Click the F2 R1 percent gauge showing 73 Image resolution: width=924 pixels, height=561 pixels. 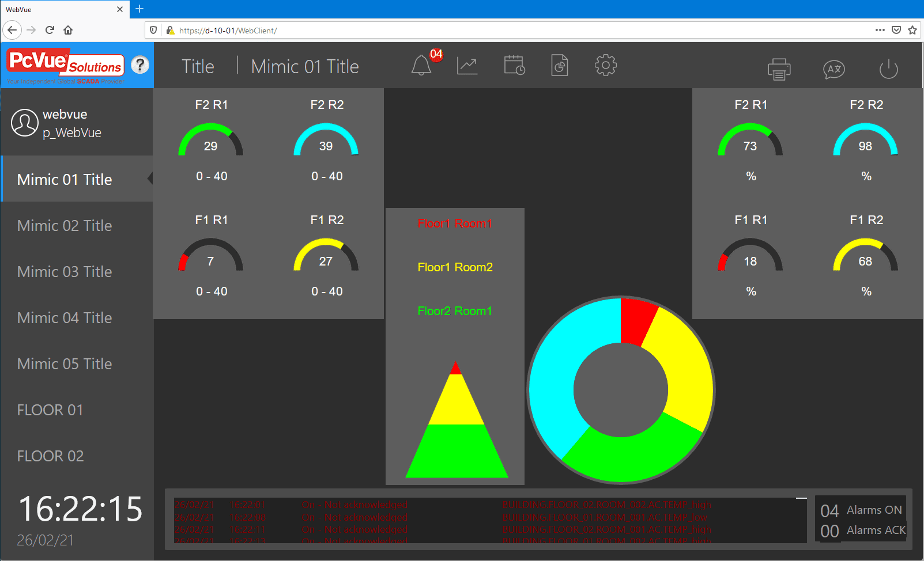pyautogui.click(x=750, y=140)
